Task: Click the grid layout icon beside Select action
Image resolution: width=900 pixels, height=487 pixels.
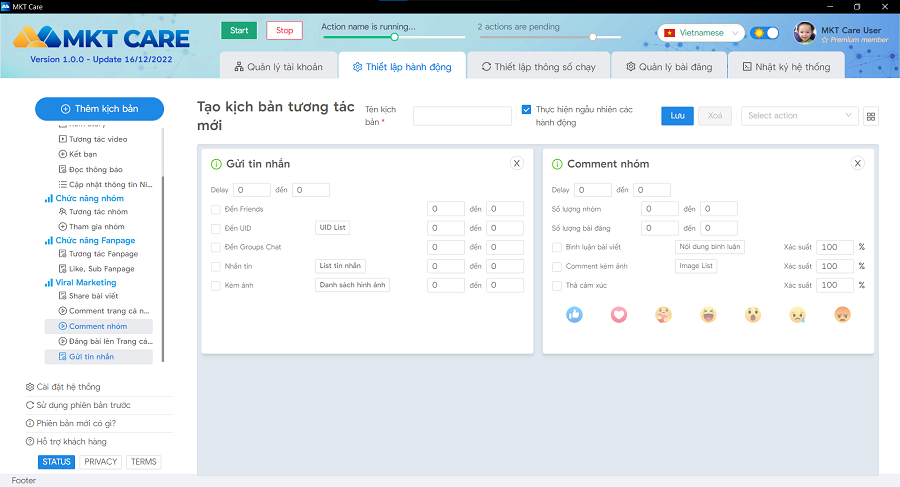Action: tap(871, 116)
